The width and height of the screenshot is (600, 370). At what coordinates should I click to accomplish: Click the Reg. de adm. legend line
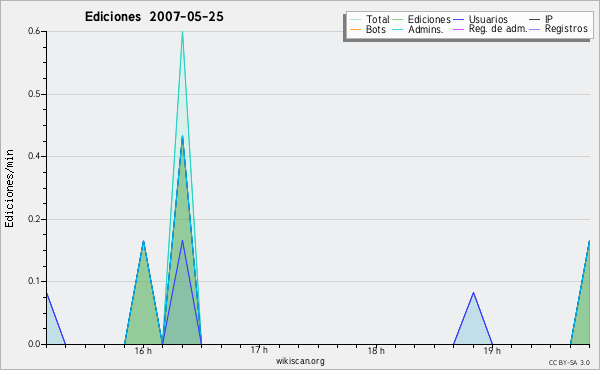458,29
